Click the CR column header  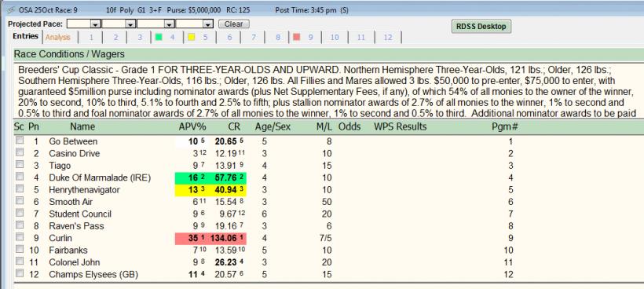234,127
